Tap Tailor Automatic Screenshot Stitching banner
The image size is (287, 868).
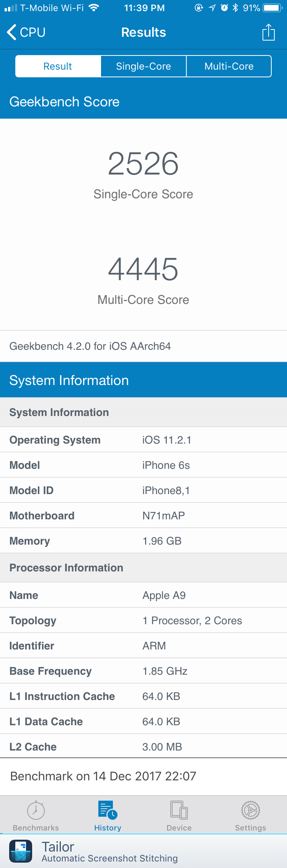pyautogui.click(x=143, y=851)
